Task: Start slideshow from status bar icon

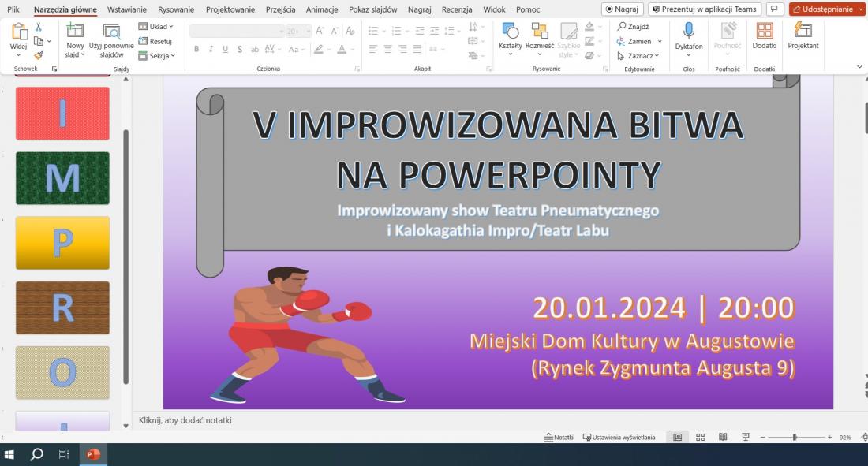Action: pos(746,438)
